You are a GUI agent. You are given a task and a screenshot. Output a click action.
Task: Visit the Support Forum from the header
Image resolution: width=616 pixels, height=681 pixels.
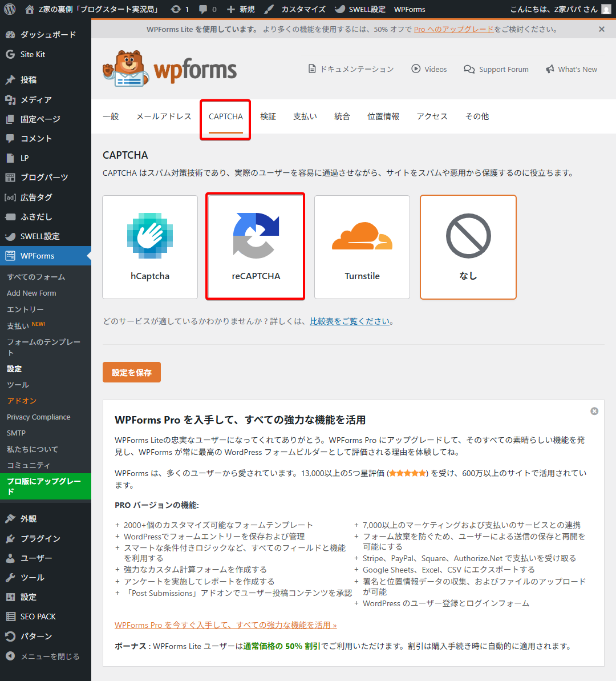click(496, 69)
